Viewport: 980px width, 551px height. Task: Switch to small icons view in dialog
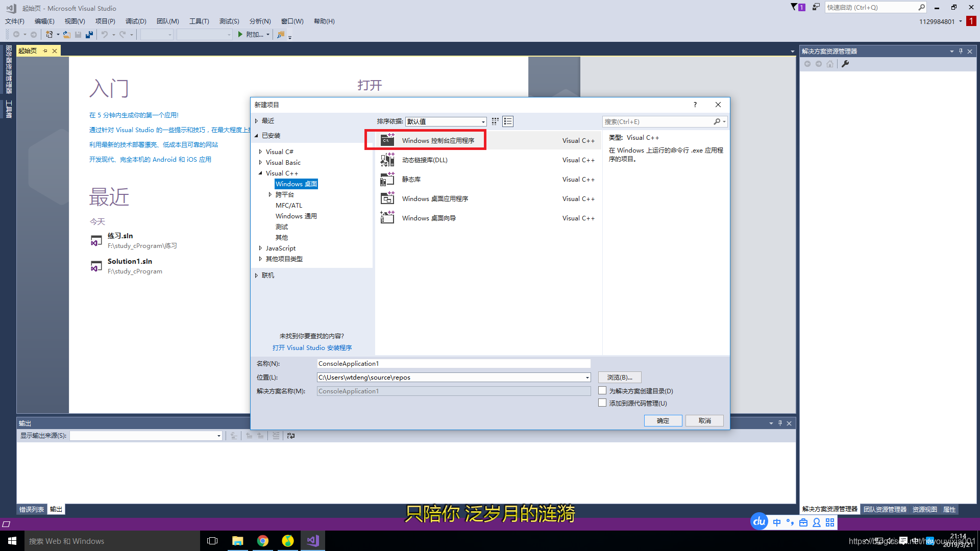click(x=495, y=121)
